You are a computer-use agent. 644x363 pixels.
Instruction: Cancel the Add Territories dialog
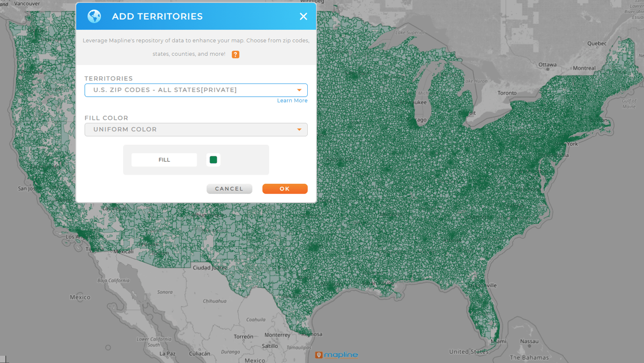click(x=229, y=188)
